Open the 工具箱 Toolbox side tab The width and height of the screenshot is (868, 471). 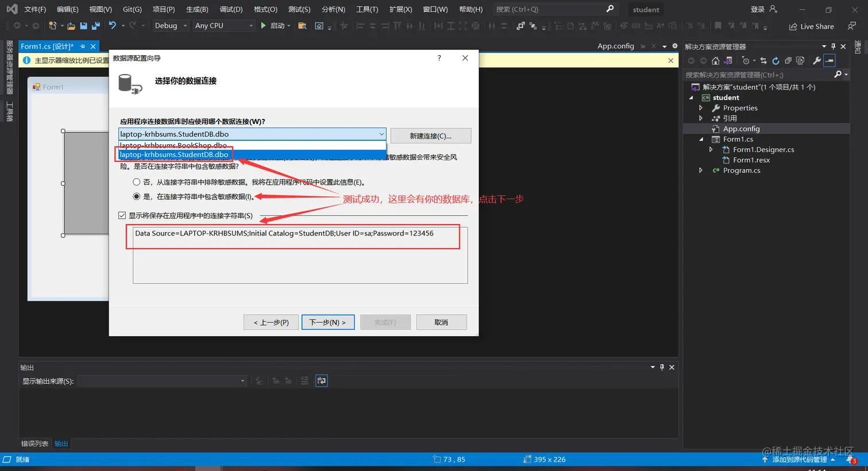[x=9, y=111]
